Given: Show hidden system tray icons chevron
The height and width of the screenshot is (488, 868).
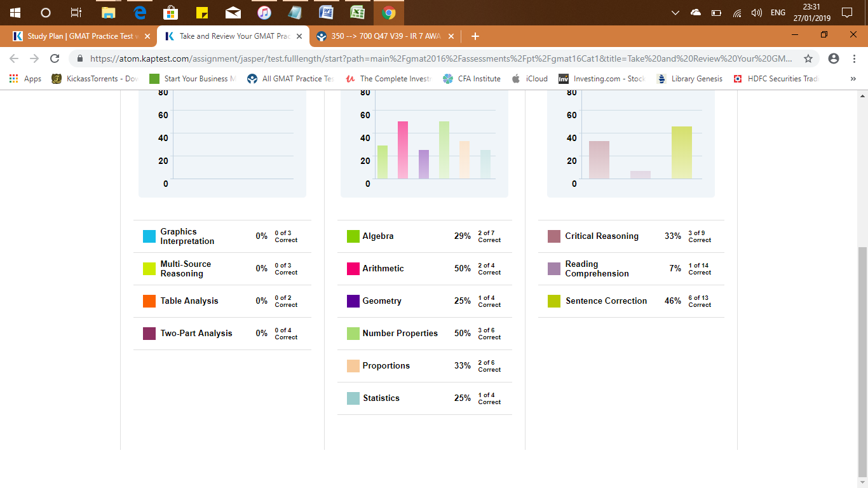Looking at the screenshot, I should tap(675, 13).
